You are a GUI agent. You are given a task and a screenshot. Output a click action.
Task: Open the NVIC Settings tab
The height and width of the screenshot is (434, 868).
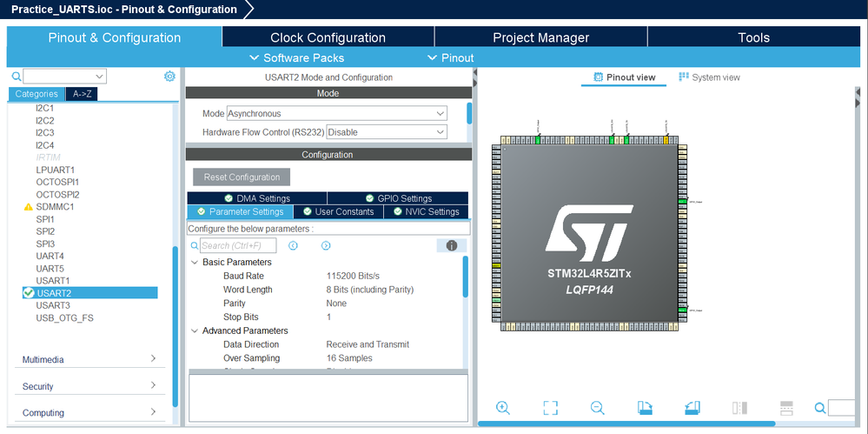(x=426, y=211)
